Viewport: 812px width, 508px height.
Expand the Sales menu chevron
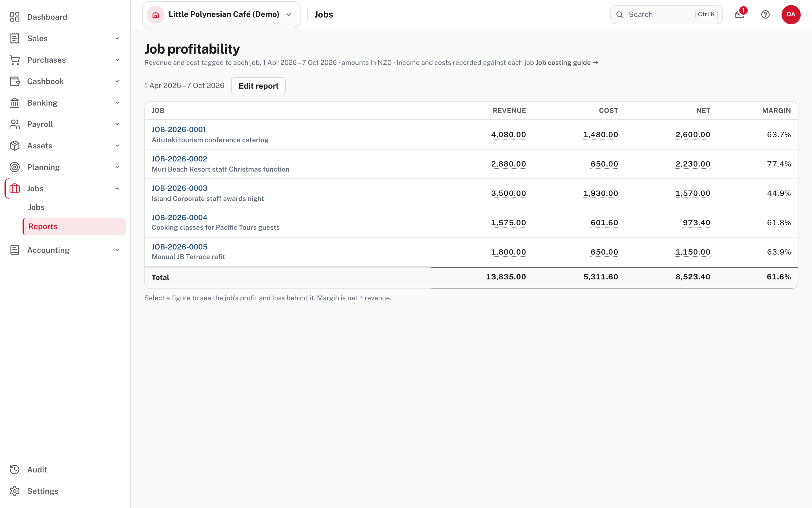point(117,38)
